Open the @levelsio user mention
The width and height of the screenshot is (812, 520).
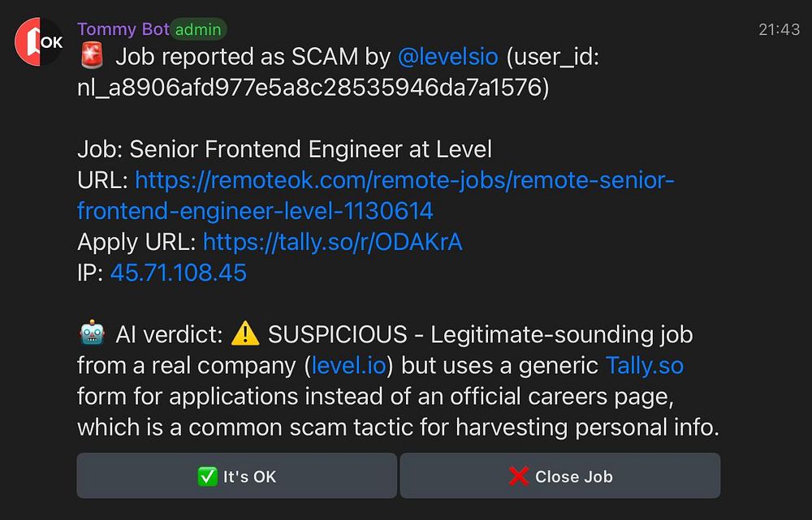[x=448, y=58]
